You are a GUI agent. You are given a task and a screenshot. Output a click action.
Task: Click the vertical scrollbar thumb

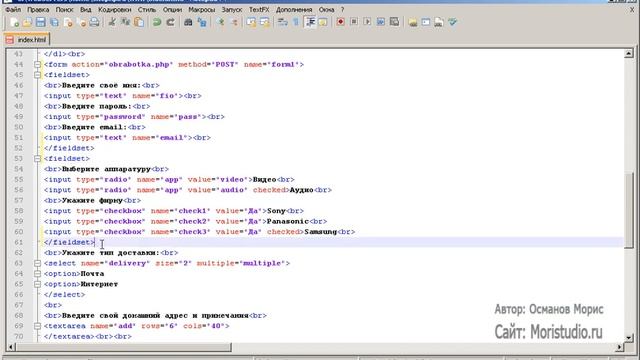(629, 209)
